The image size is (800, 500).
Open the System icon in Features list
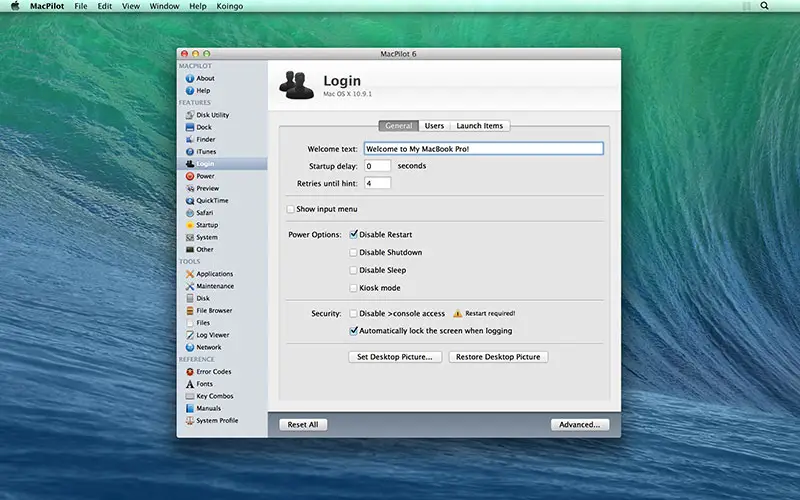point(190,237)
